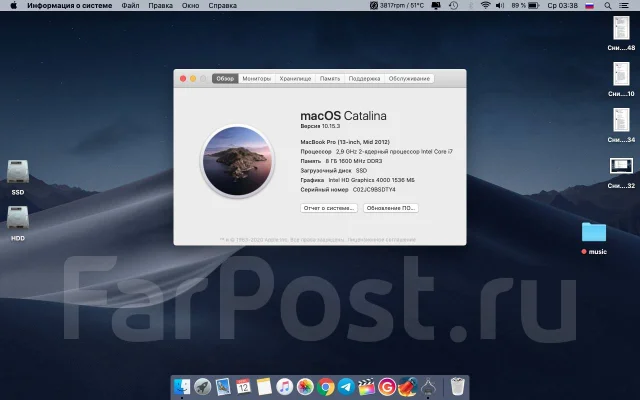Switch to the Обслуживание tab
640x400 pixels.
pos(409,78)
